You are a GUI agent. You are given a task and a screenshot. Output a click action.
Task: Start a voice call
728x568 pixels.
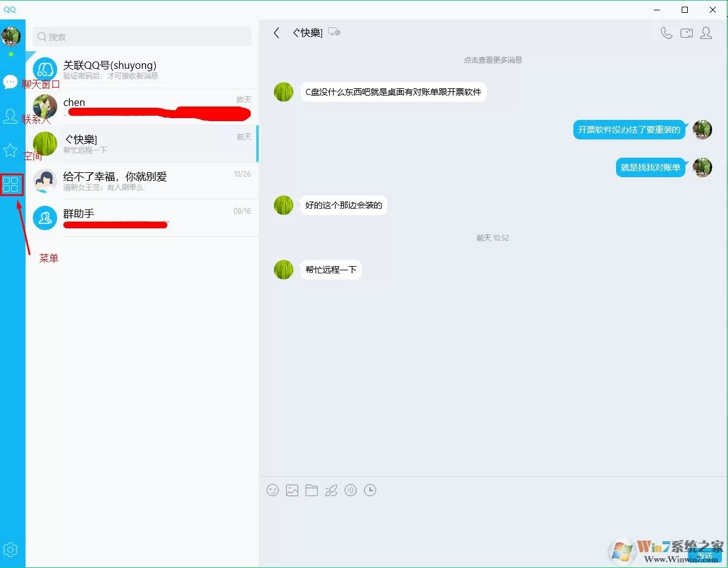coord(667,33)
